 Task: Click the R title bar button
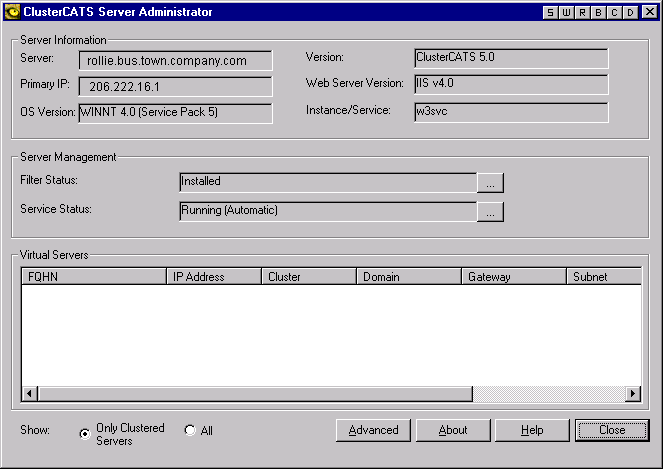582,12
